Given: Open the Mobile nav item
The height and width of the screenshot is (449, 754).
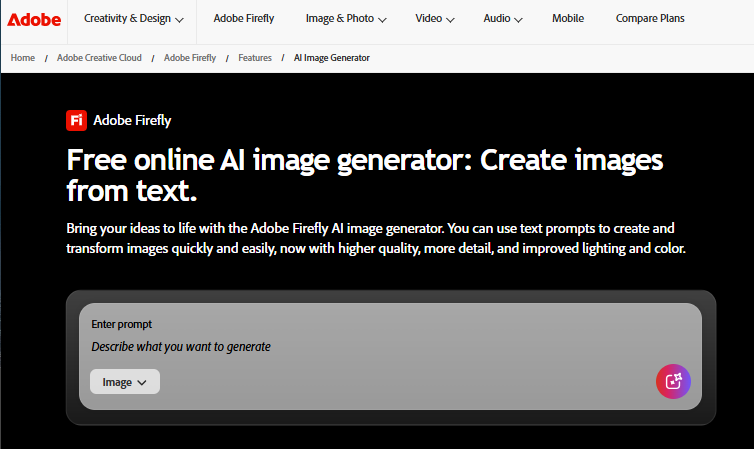Looking at the screenshot, I should point(568,18).
